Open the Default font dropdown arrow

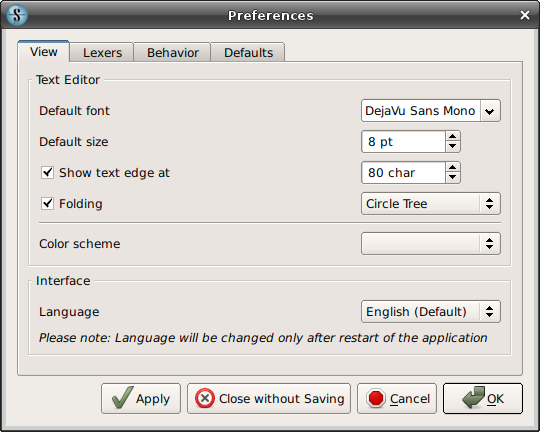coord(490,111)
